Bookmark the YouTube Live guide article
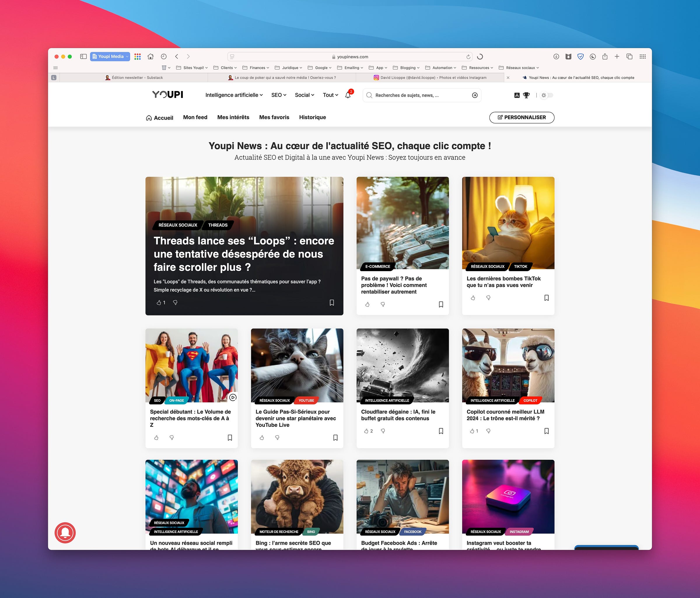 point(335,438)
